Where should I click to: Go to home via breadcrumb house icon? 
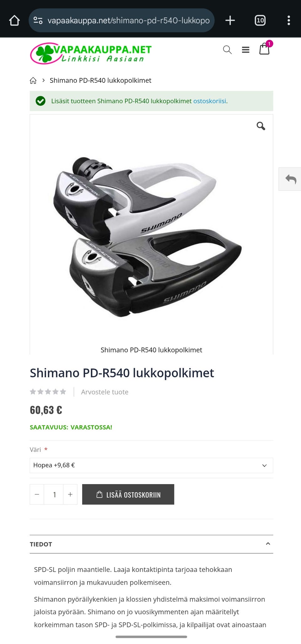[x=33, y=81]
